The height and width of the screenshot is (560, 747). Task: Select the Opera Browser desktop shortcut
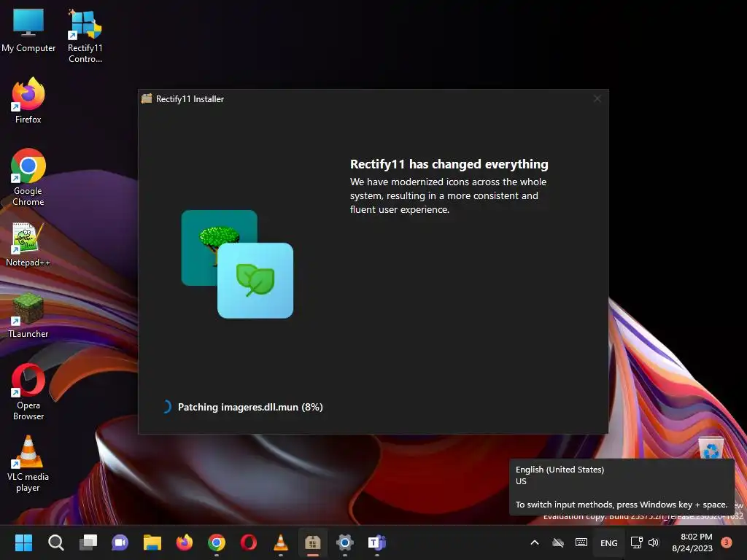(x=28, y=392)
